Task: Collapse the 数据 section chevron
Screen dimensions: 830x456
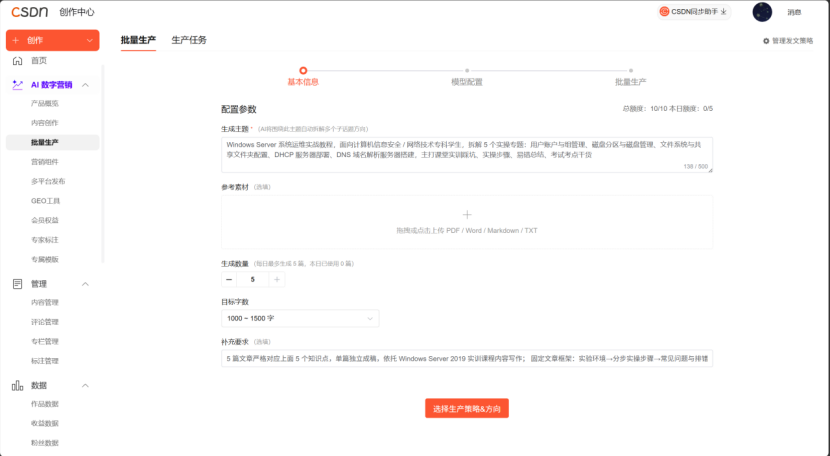Action: click(85, 386)
